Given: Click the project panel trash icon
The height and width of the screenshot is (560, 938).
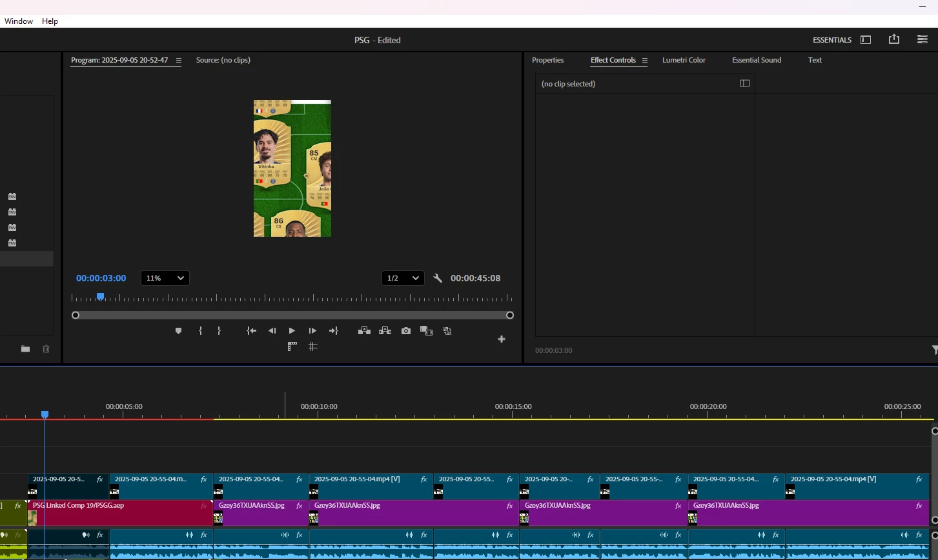Looking at the screenshot, I should click(46, 349).
